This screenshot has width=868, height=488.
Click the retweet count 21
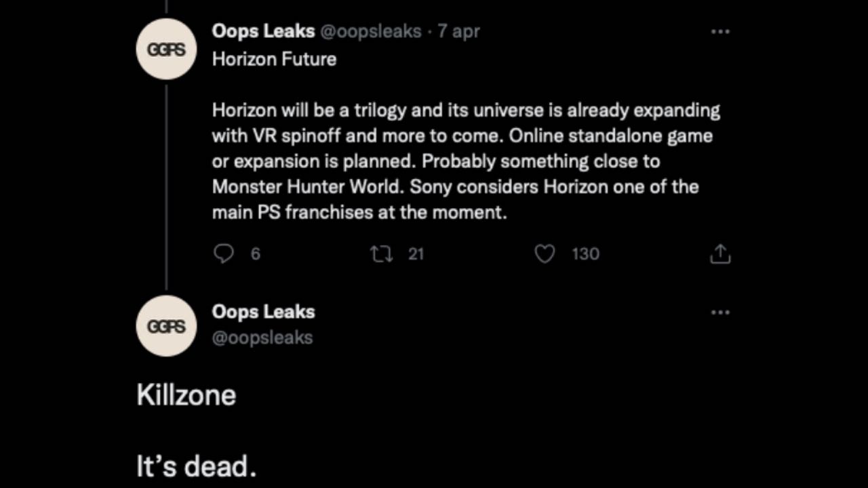coord(416,253)
